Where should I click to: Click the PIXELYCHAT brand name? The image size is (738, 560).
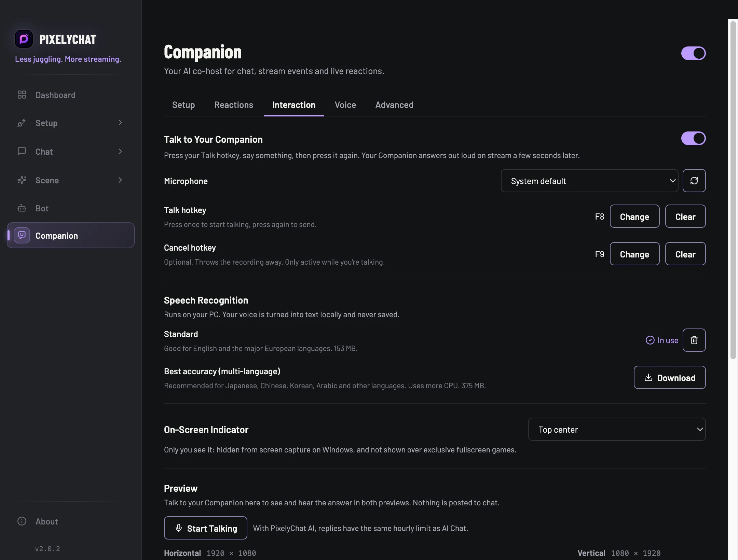[x=68, y=40]
